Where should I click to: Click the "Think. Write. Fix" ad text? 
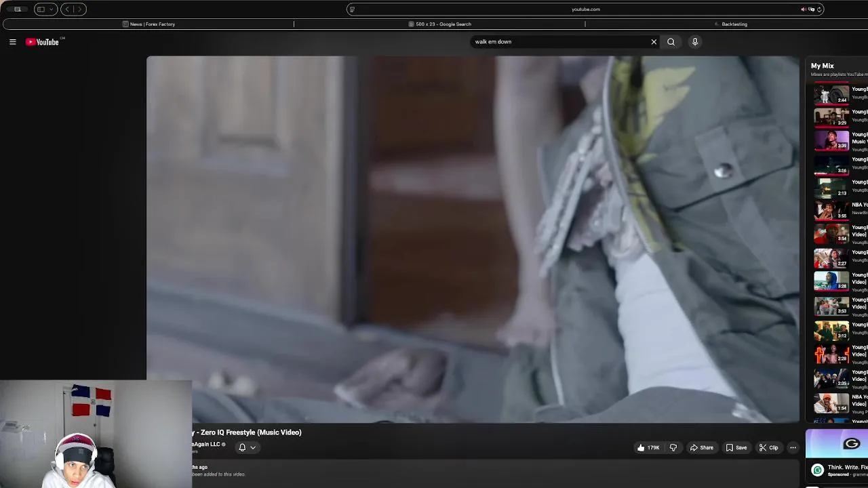pyautogui.click(x=847, y=468)
